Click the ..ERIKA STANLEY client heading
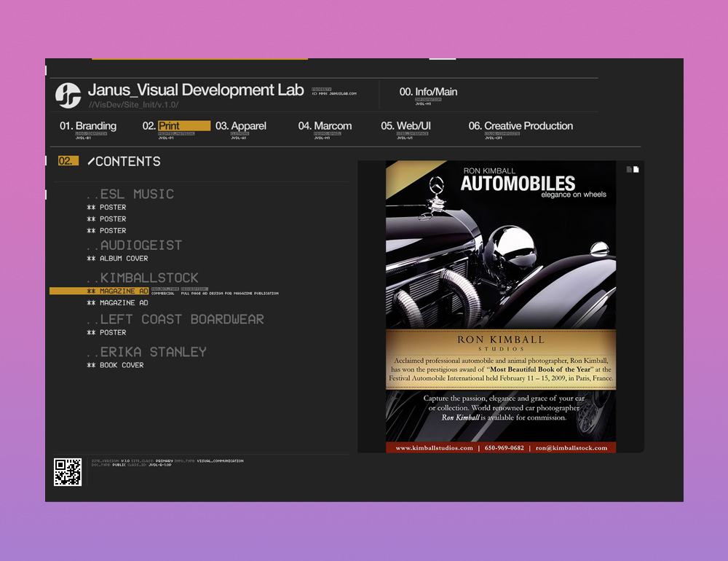The image size is (728, 561). [146, 352]
